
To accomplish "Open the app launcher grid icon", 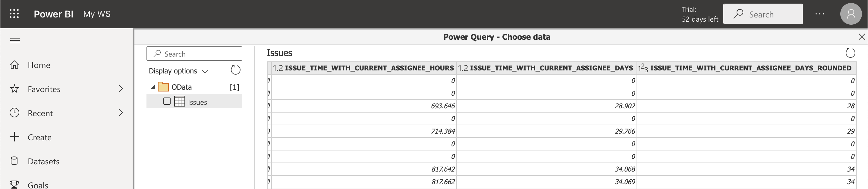I will pyautogui.click(x=14, y=14).
